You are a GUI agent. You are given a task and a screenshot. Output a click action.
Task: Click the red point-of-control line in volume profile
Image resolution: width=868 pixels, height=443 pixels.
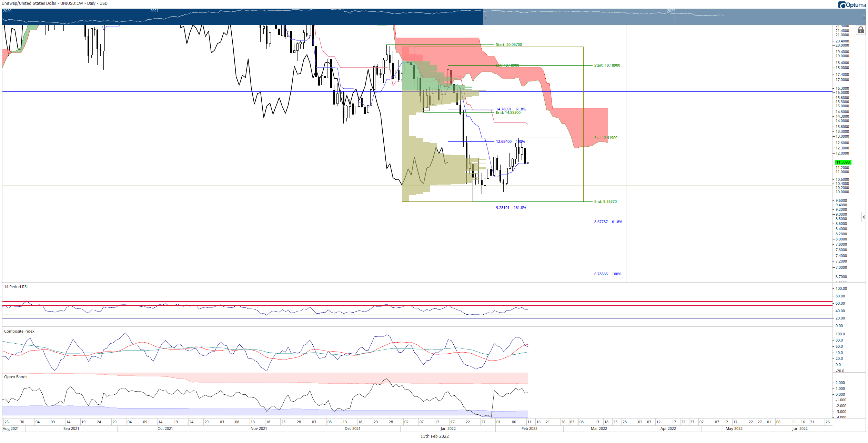point(447,168)
